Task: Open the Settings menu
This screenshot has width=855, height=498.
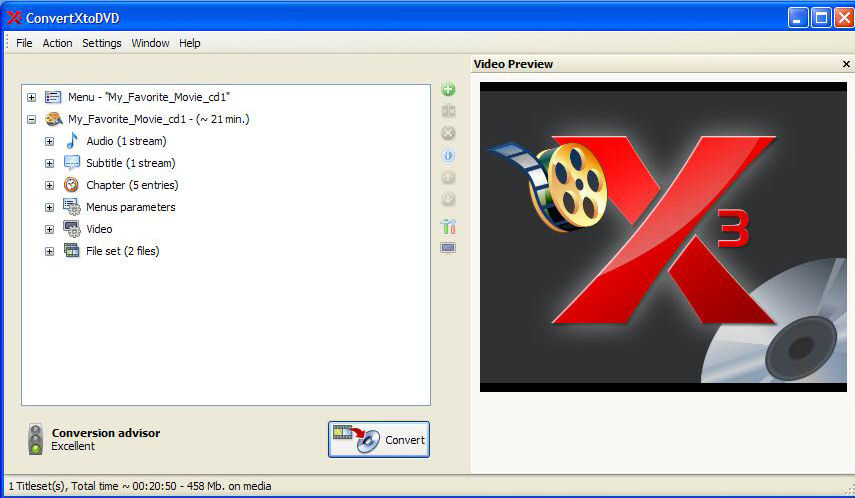Action: click(x=101, y=43)
